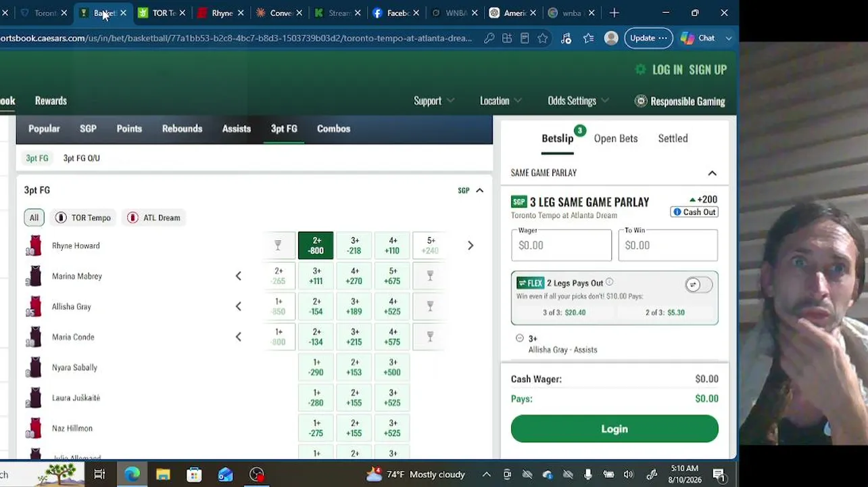Open the browser profile avatar

coord(611,39)
